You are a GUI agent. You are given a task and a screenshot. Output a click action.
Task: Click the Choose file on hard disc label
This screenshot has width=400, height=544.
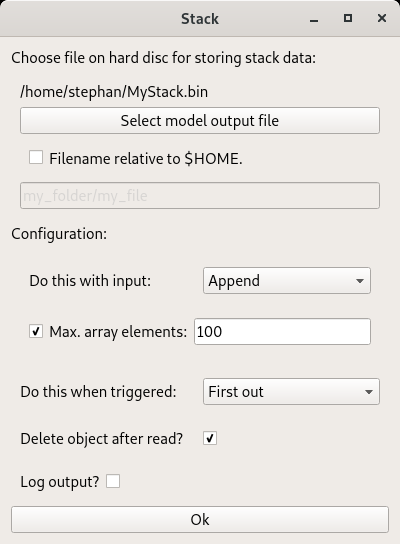point(163,58)
